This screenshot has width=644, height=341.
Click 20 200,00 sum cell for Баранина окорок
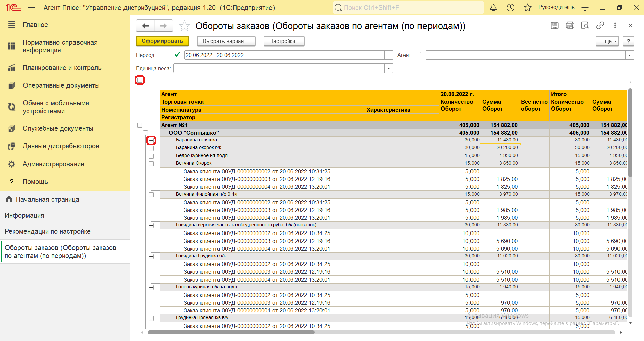[x=500, y=148]
